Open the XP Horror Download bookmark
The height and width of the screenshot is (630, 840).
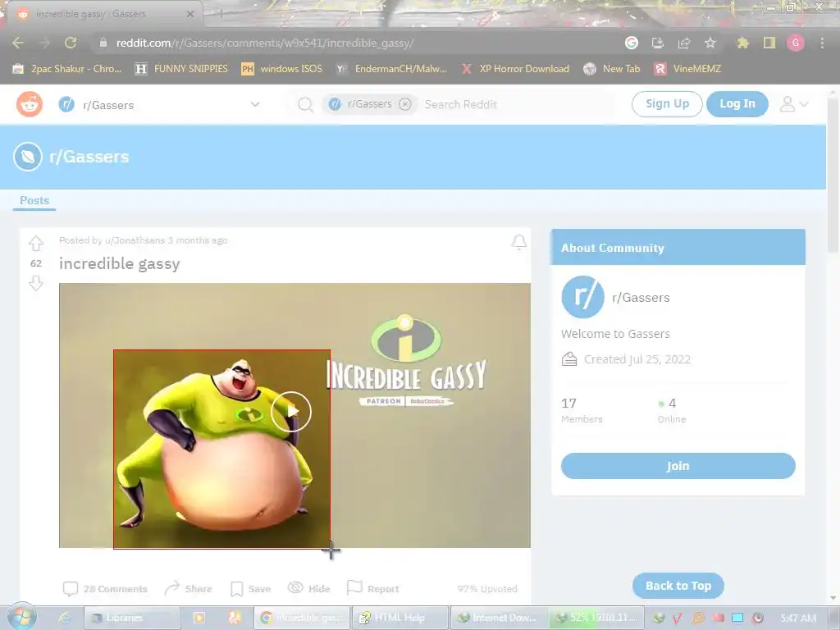coord(515,69)
